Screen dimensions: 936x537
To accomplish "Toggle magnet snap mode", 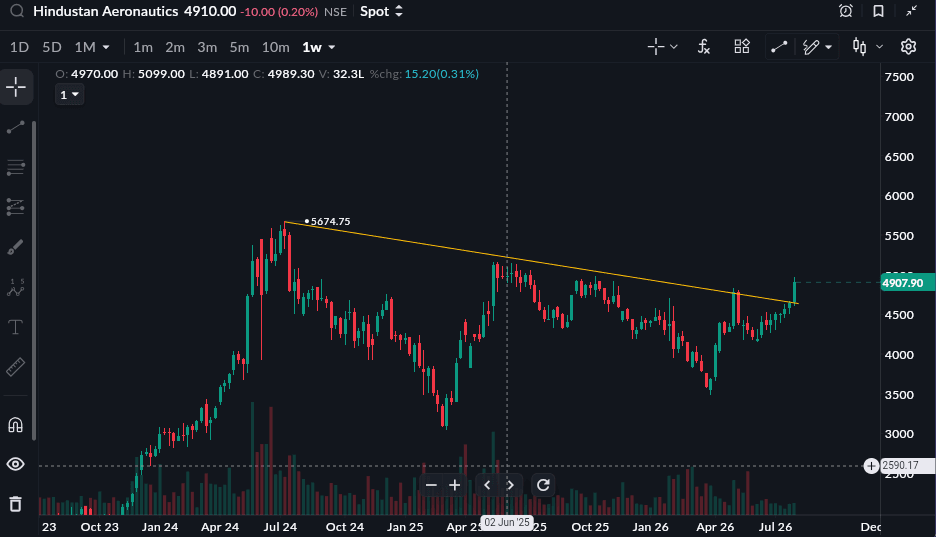I will 16,424.
